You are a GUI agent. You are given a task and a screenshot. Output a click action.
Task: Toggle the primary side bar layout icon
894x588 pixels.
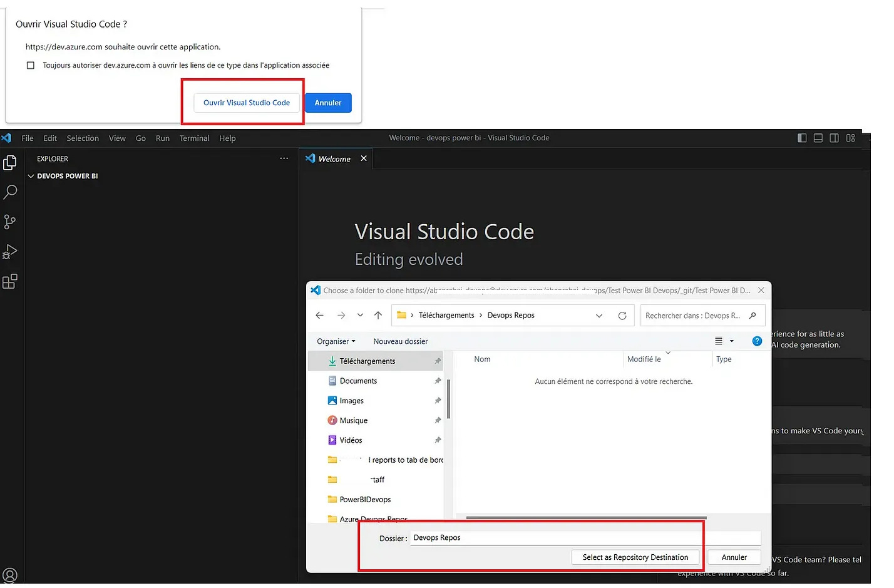point(802,138)
